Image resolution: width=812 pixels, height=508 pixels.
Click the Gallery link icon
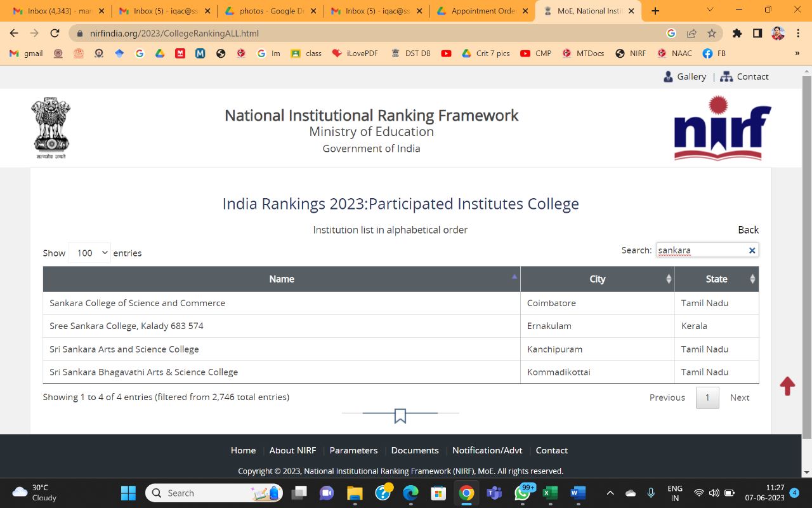click(668, 77)
